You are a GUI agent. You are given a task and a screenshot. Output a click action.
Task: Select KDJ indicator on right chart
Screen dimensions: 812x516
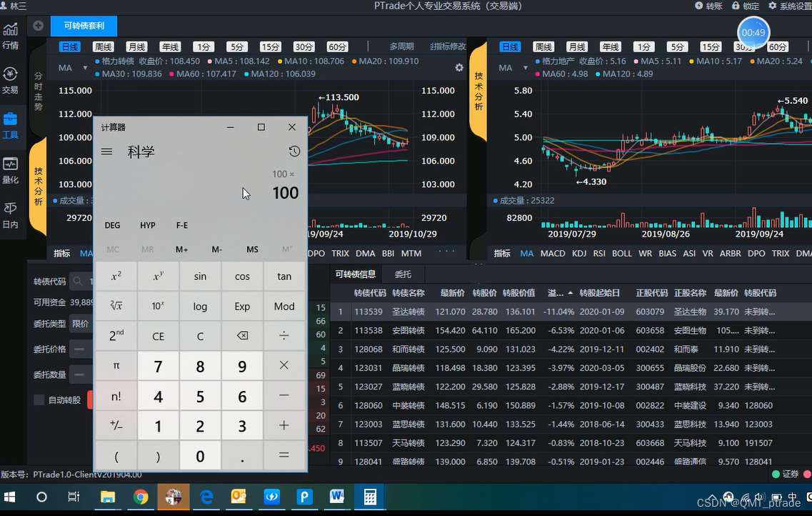tap(579, 253)
